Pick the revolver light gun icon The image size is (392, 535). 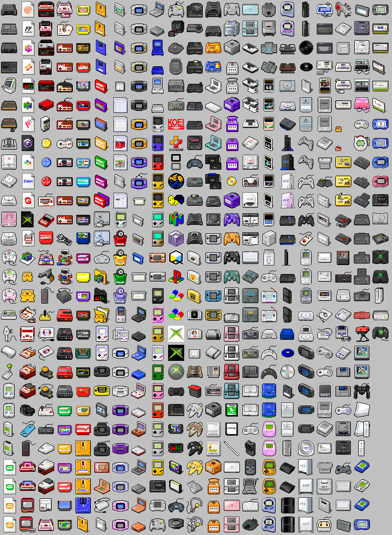coord(48,276)
